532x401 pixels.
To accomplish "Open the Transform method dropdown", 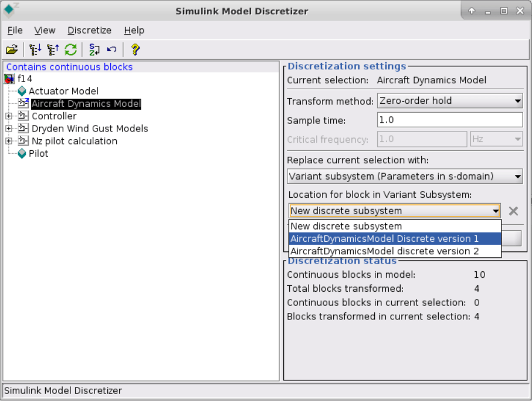I will pyautogui.click(x=450, y=101).
